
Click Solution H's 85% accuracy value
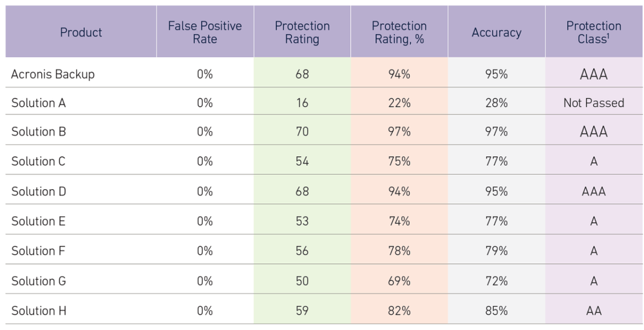point(496,311)
